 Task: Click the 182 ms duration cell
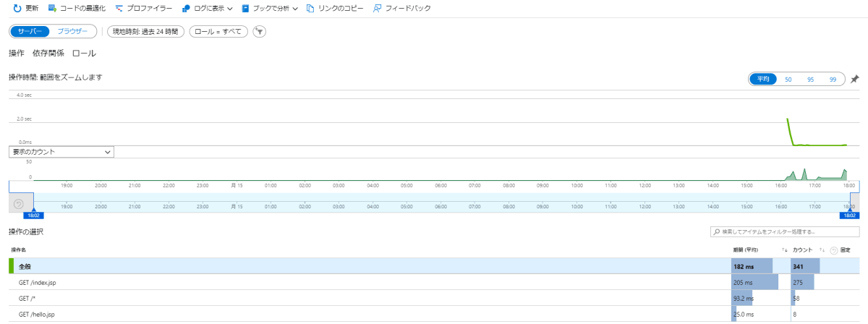point(760,266)
